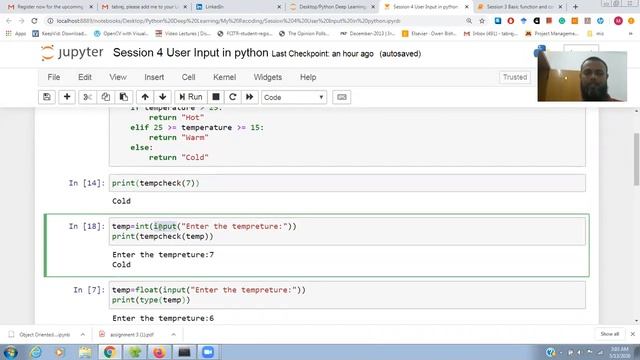Expand assignment 3 pdf download options
The image size is (640, 360).
click(x=173, y=334)
